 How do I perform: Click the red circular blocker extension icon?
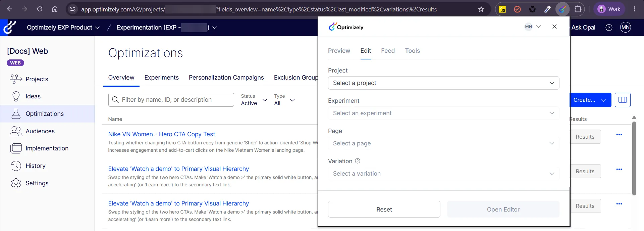[x=517, y=9]
